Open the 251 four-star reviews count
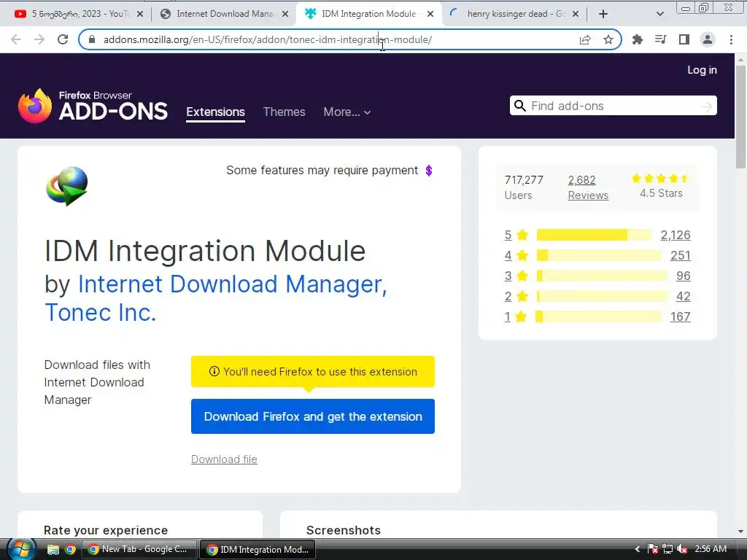Screen dimensions: 747x560 click(681, 255)
